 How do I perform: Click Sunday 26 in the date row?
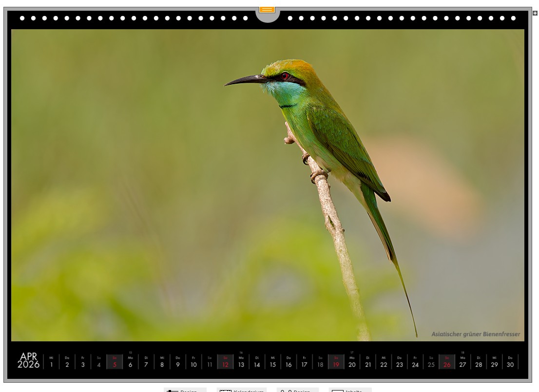[447, 362]
